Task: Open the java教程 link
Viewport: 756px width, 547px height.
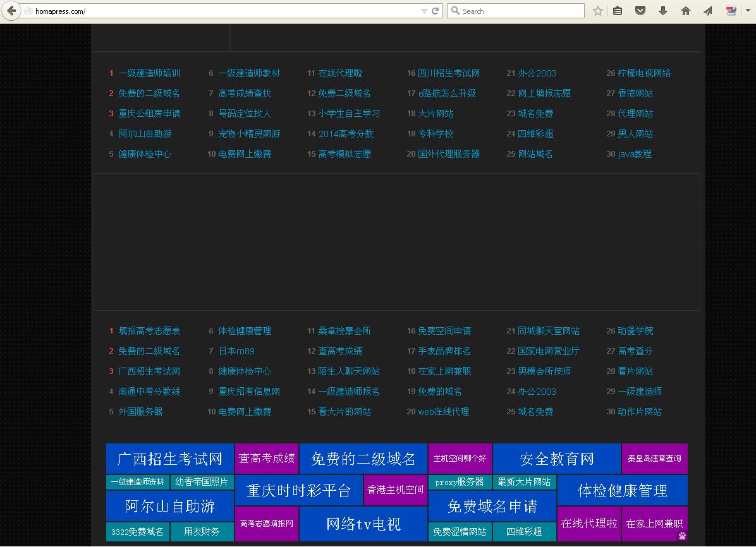Action: click(634, 154)
